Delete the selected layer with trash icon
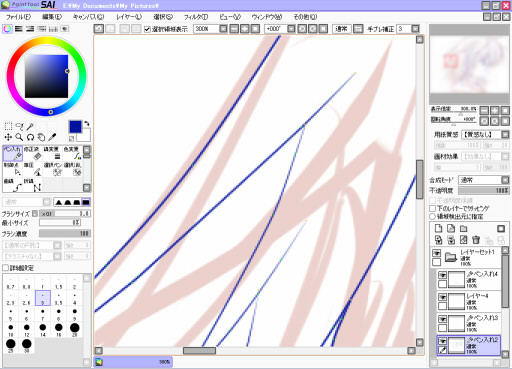 (476, 240)
